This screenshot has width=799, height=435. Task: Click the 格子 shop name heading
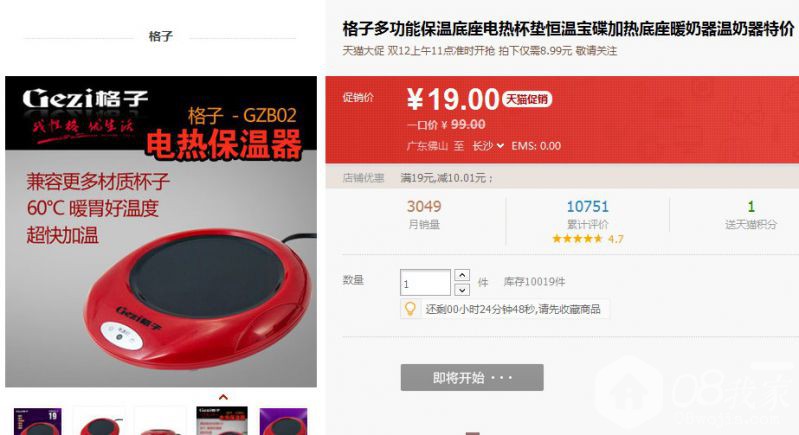[161, 36]
